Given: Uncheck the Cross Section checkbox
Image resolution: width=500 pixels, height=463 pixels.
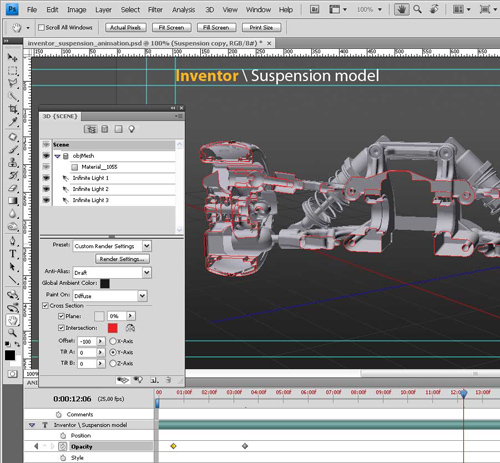Looking at the screenshot, I should [45, 306].
